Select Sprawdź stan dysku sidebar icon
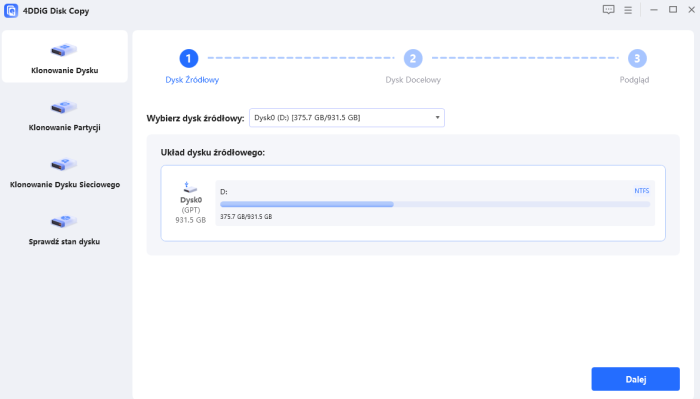This screenshot has height=399, width=700. [x=64, y=221]
